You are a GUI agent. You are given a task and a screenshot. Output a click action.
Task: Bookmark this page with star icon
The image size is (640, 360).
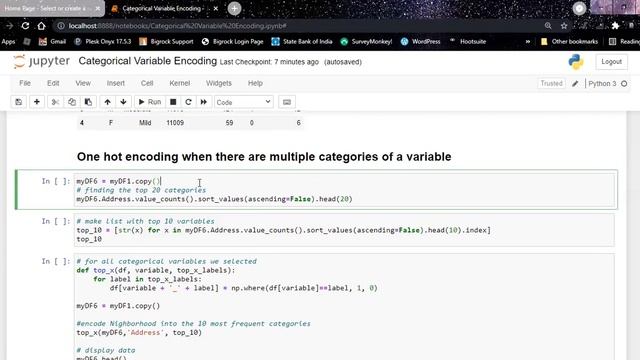564,26
